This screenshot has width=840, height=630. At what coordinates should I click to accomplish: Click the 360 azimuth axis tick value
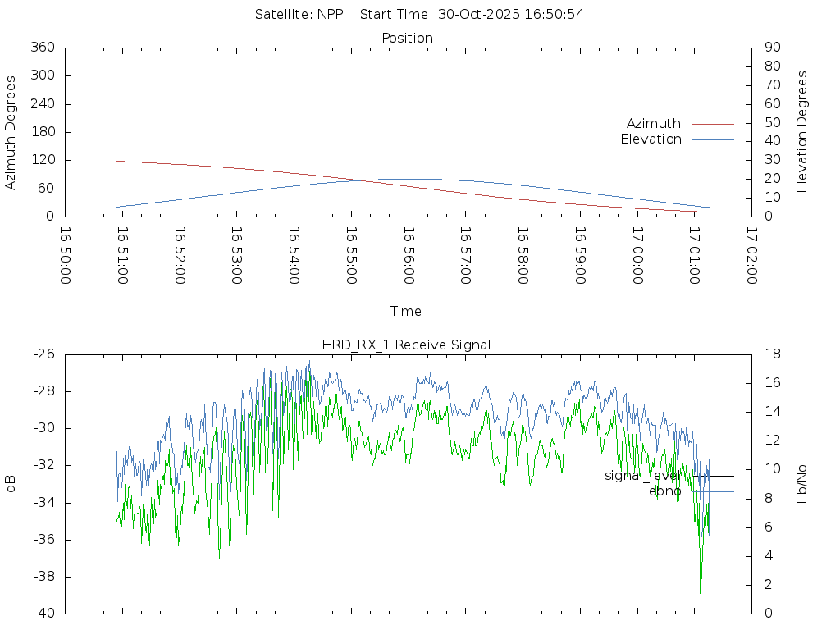click(x=42, y=48)
